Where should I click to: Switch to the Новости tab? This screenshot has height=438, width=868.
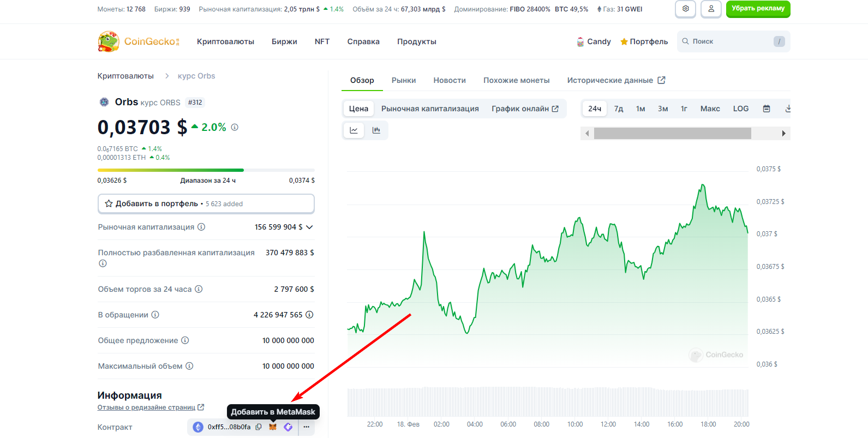pos(450,80)
